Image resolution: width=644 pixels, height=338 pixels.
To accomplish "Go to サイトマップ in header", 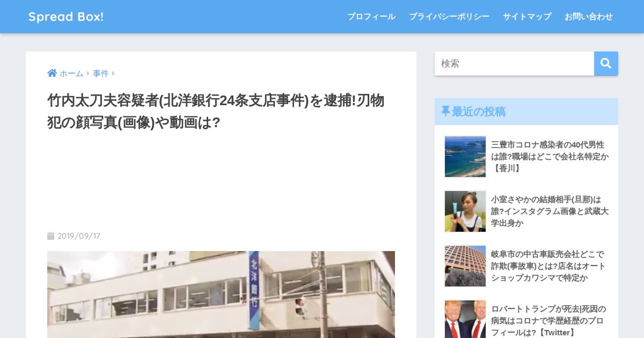I will pyautogui.click(x=527, y=17).
